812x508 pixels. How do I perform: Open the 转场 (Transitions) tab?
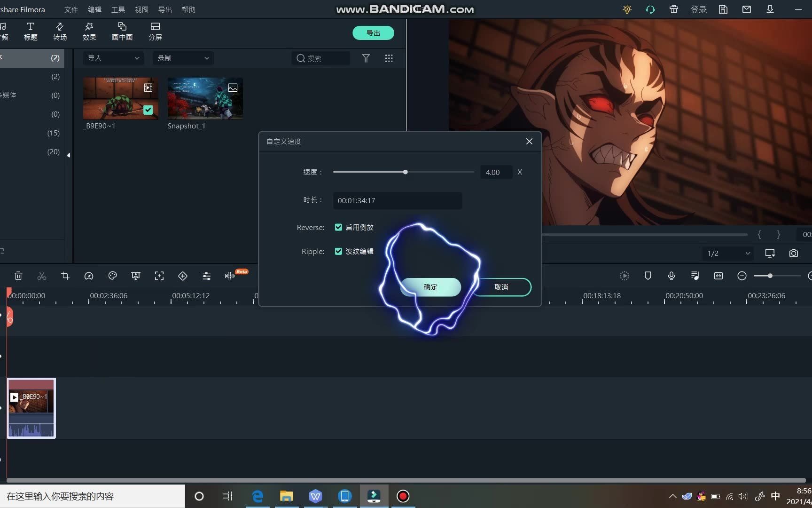pyautogui.click(x=60, y=32)
